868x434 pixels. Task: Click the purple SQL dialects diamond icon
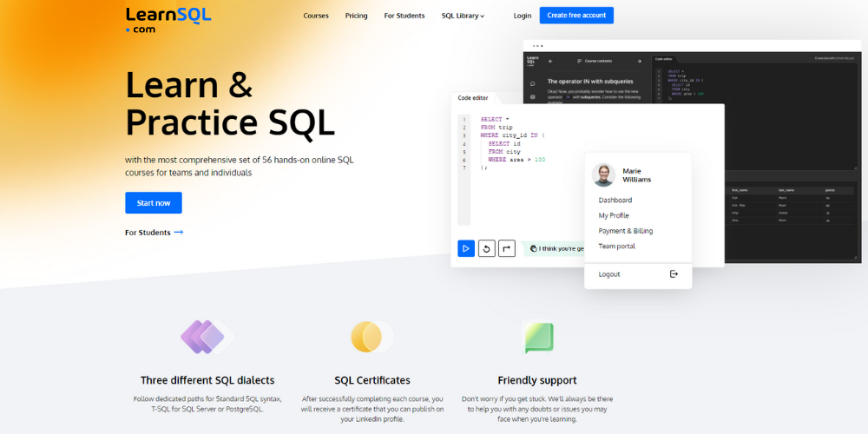click(x=207, y=337)
